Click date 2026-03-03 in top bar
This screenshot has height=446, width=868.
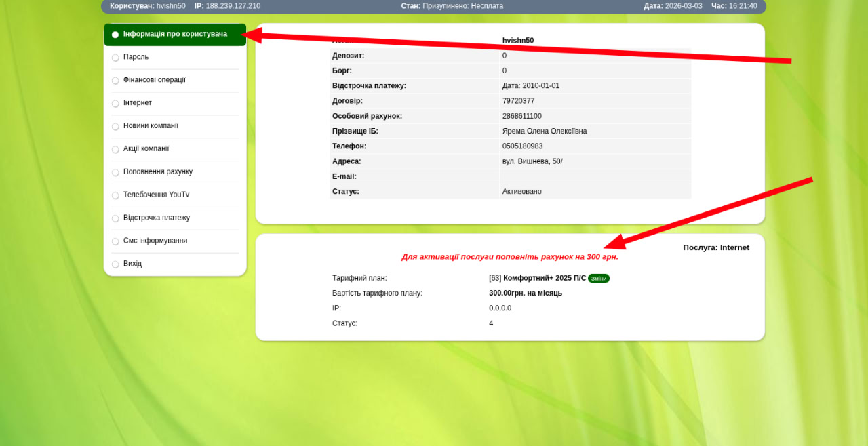(x=684, y=6)
